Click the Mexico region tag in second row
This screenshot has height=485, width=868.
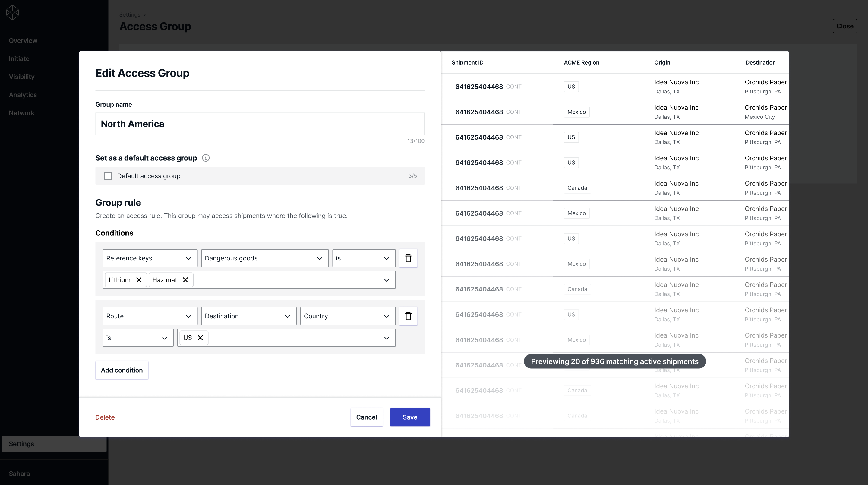(576, 112)
